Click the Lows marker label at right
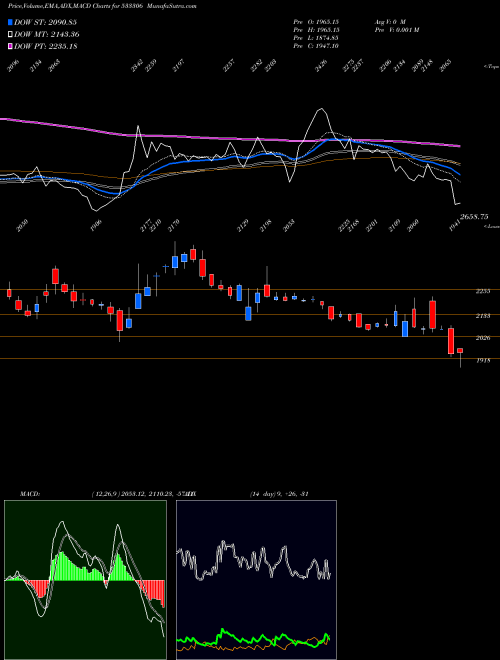Image resolution: width=500 pixels, height=660 pixels. (x=492, y=226)
